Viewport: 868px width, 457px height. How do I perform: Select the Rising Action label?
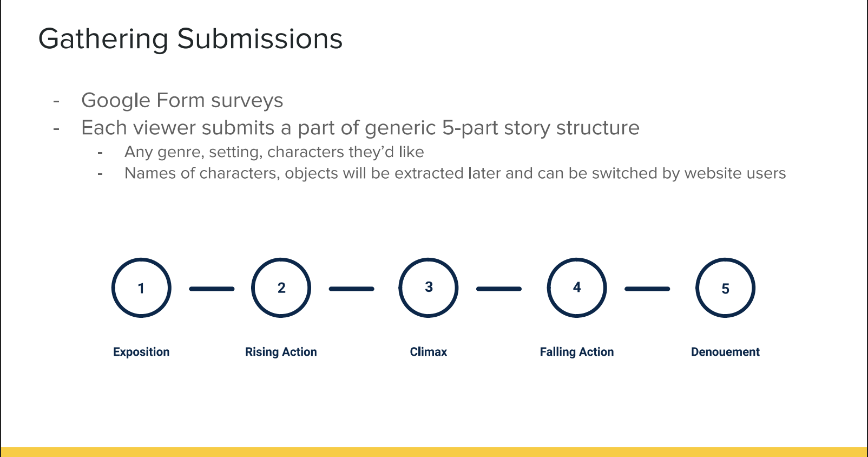(x=281, y=352)
